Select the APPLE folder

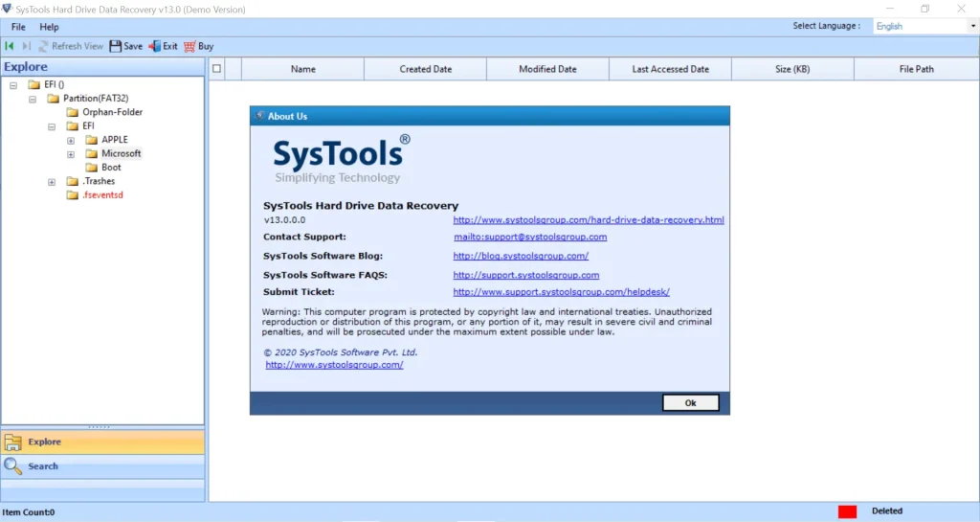115,140
